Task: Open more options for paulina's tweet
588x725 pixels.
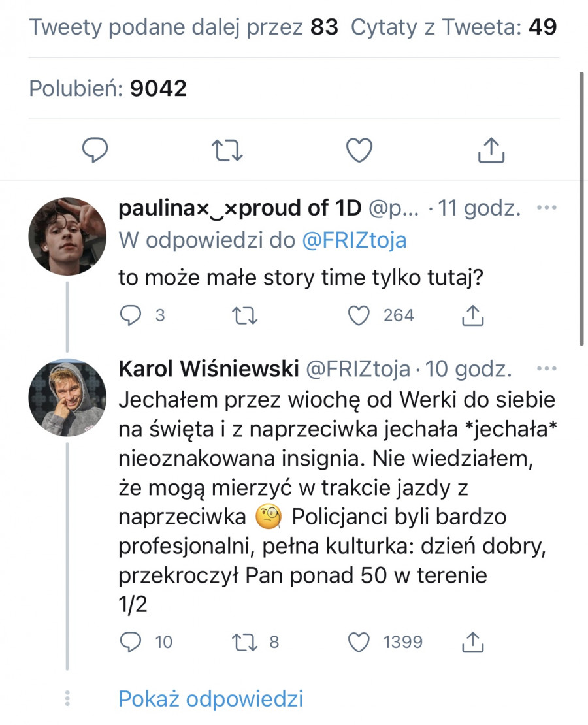Action: (x=546, y=208)
